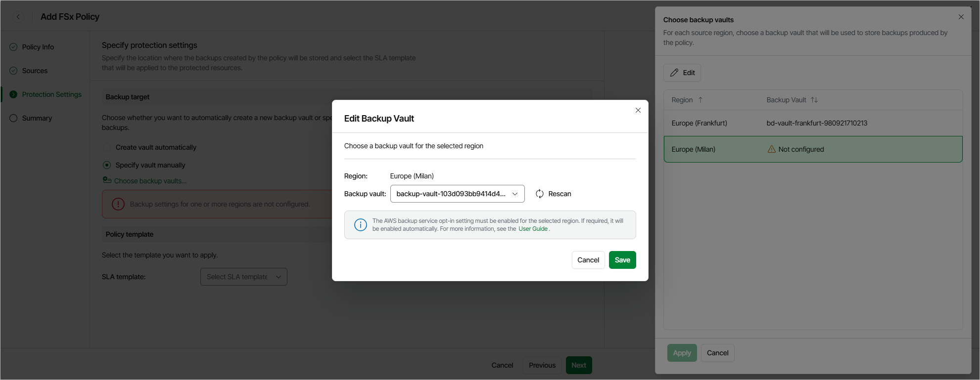Open the Backup vault dropdown
This screenshot has width=980, height=380.
(x=457, y=194)
